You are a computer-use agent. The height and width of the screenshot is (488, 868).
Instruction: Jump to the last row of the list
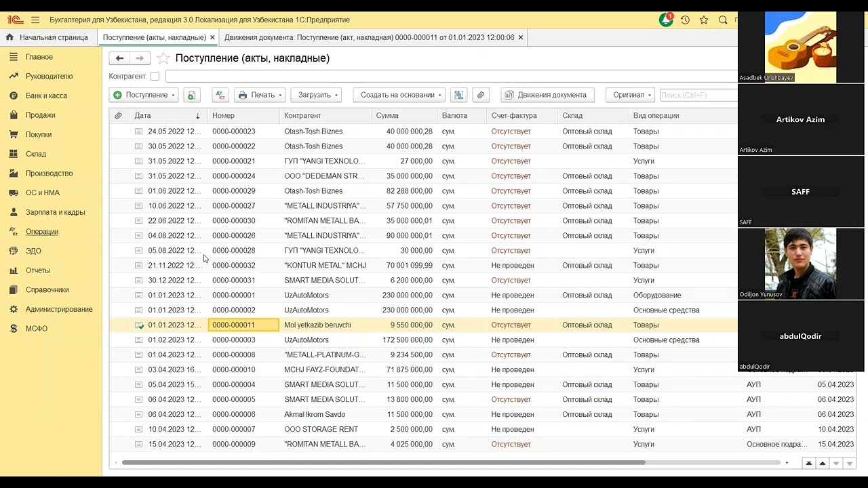[x=850, y=464]
